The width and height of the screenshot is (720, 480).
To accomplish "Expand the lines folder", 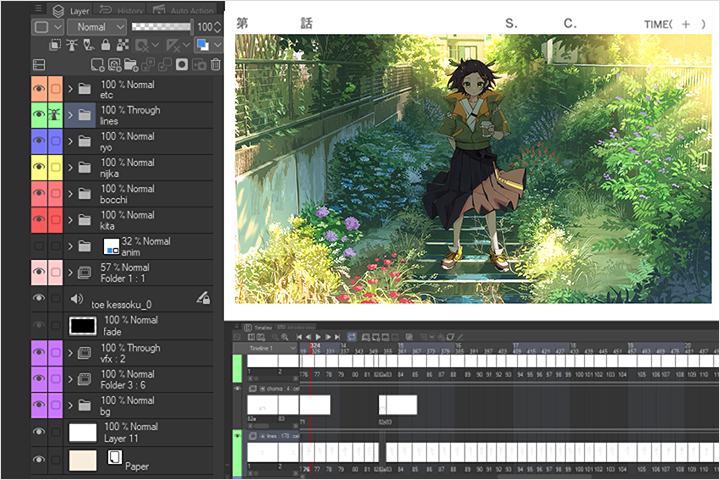I will point(70,115).
